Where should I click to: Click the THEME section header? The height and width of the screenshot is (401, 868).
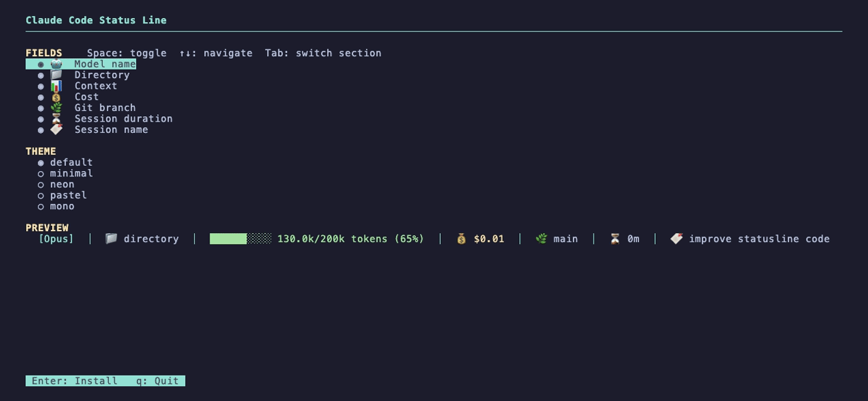pyautogui.click(x=41, y=151)
